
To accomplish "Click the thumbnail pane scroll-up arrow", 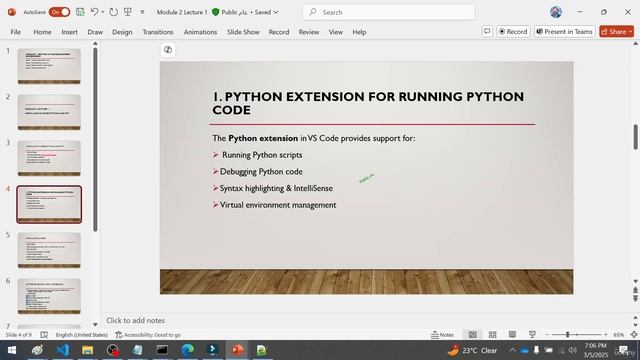I will tap(95, 43).
